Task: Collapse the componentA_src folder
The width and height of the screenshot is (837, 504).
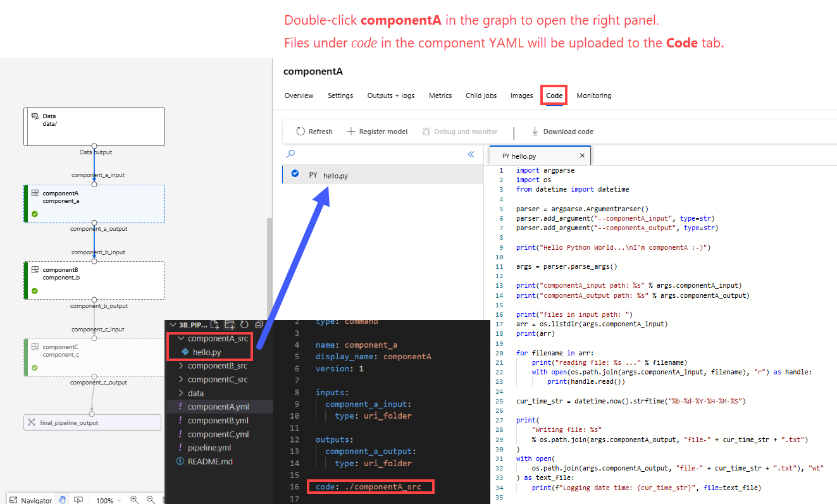Action: 181,338
